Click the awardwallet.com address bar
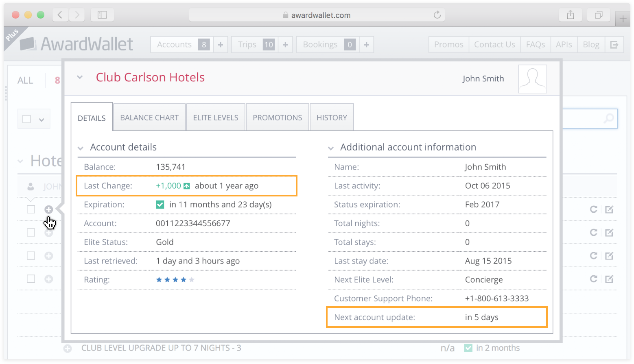The height and width of the screenshot is (364, 634). click(x=317, y=15)
